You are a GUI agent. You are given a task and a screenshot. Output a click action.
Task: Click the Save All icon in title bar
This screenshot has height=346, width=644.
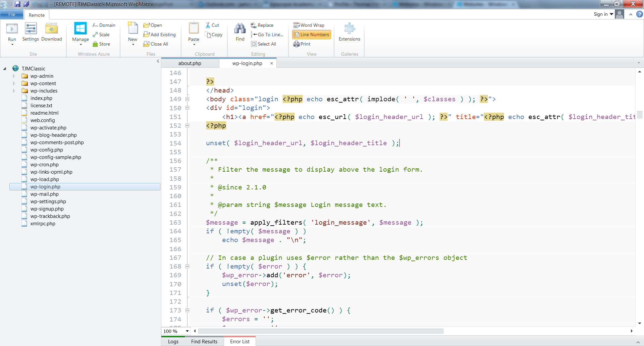pyautogui.click(x=26, y=4)
